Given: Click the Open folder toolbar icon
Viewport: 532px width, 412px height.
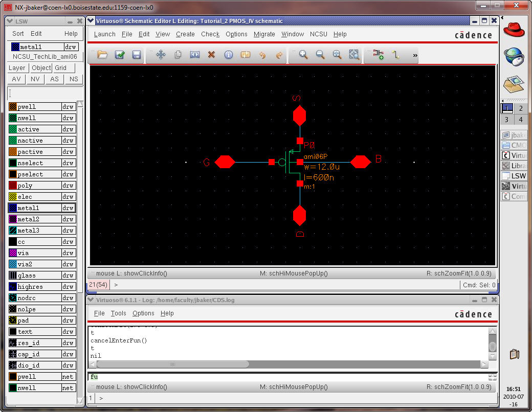Looking at the screenshot, I should 102,55.
